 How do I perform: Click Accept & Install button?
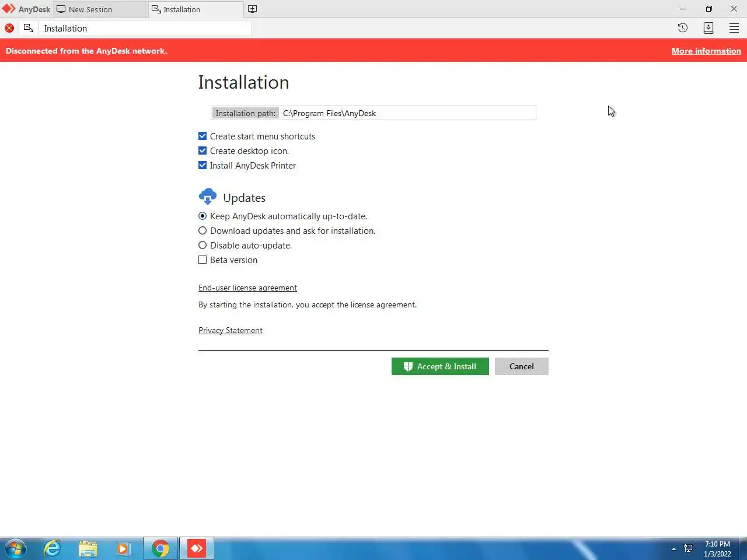440,366
